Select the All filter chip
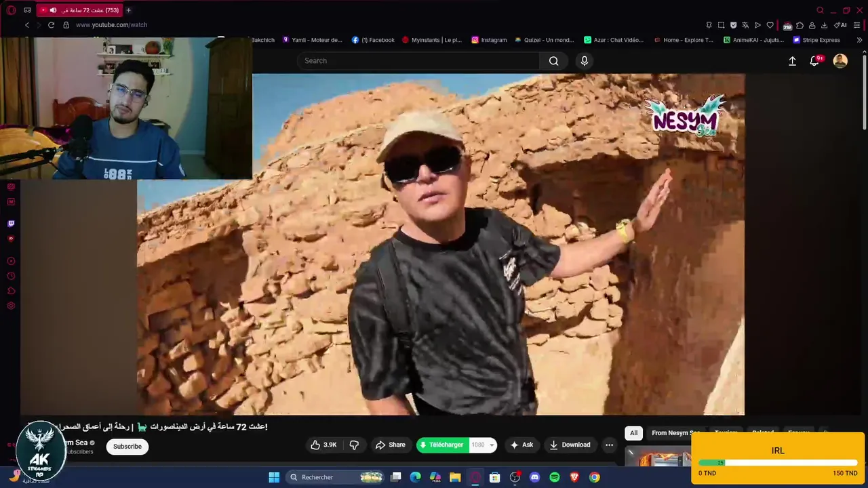This screenshot has height=488, width=868. [633, 433]
